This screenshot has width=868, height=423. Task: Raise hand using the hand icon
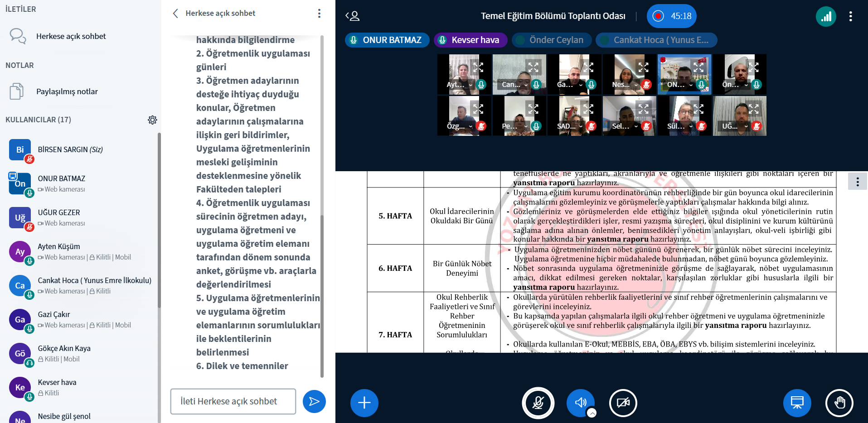click(839, 403)
